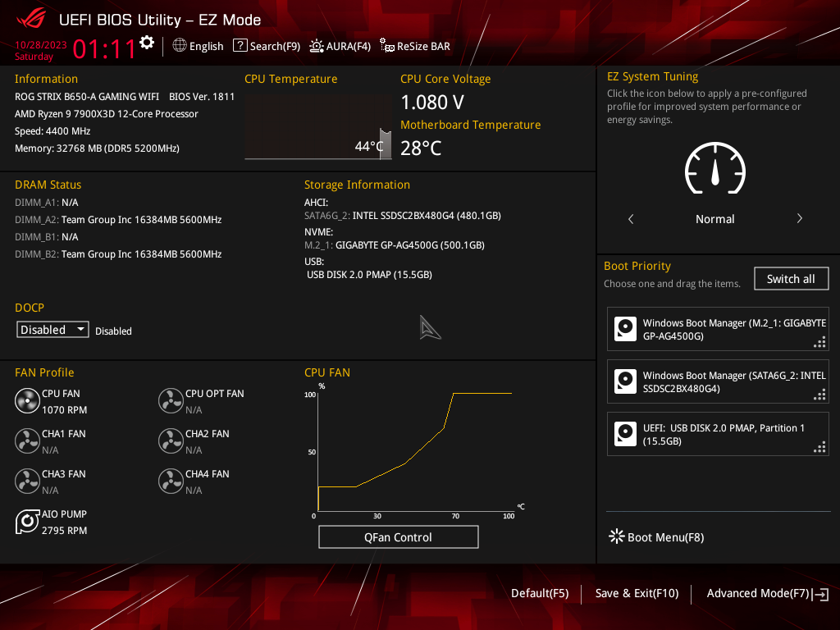The width and height of the screenshot is (840, 630).
Task: Select UEFI USB DISK 2.0 boot entry
Action: tap(718, 434)
